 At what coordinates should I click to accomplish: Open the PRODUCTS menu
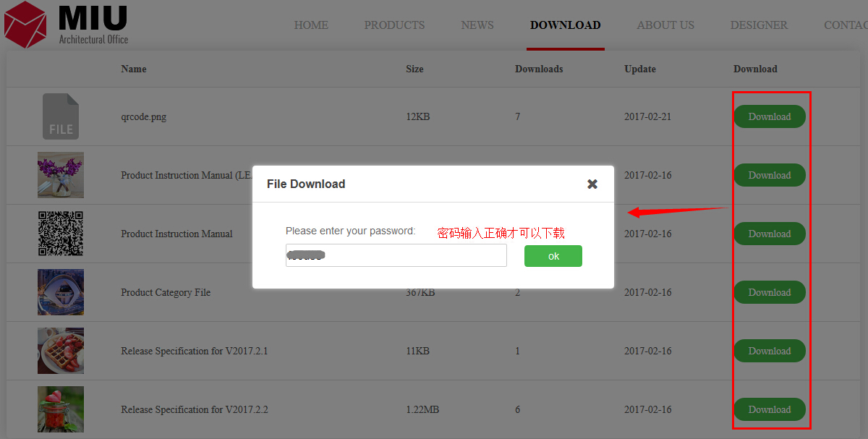(x=394, y=25)
